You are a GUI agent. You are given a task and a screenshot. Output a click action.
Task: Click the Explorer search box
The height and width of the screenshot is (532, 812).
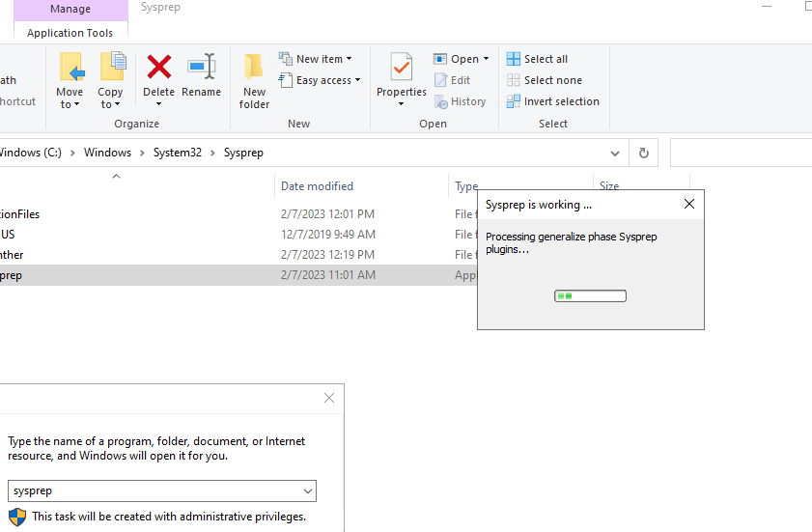click(742, 153)
